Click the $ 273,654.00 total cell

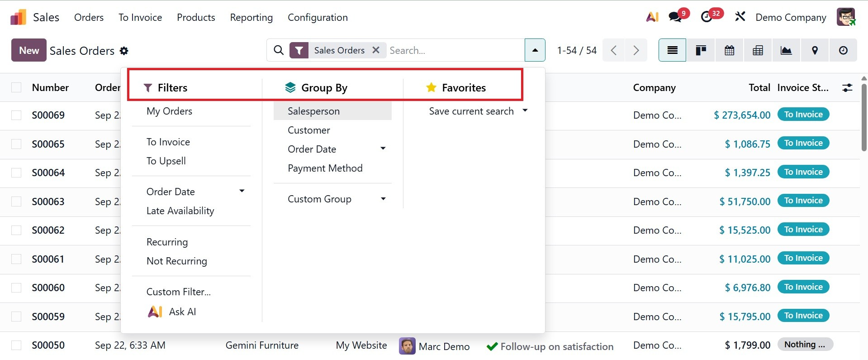click(742, 115)
